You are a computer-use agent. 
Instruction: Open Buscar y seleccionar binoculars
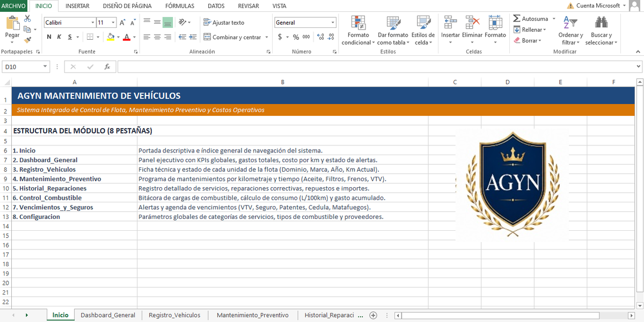click(601, 23)
